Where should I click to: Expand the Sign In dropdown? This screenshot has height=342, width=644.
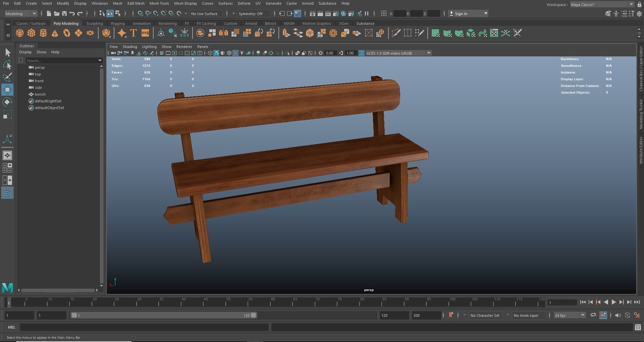coord(486,14)
